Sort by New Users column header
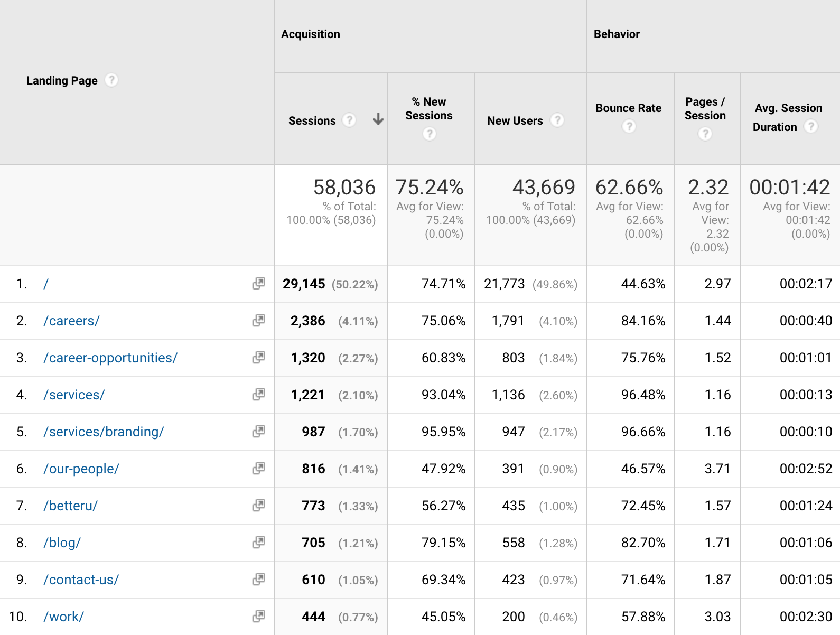Viewport: 840px width, 635px height. [x=515, y=121]
